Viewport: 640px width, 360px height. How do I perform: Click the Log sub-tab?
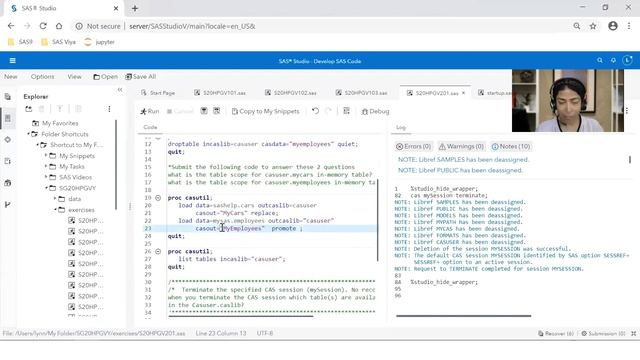[x=401, y=127]
